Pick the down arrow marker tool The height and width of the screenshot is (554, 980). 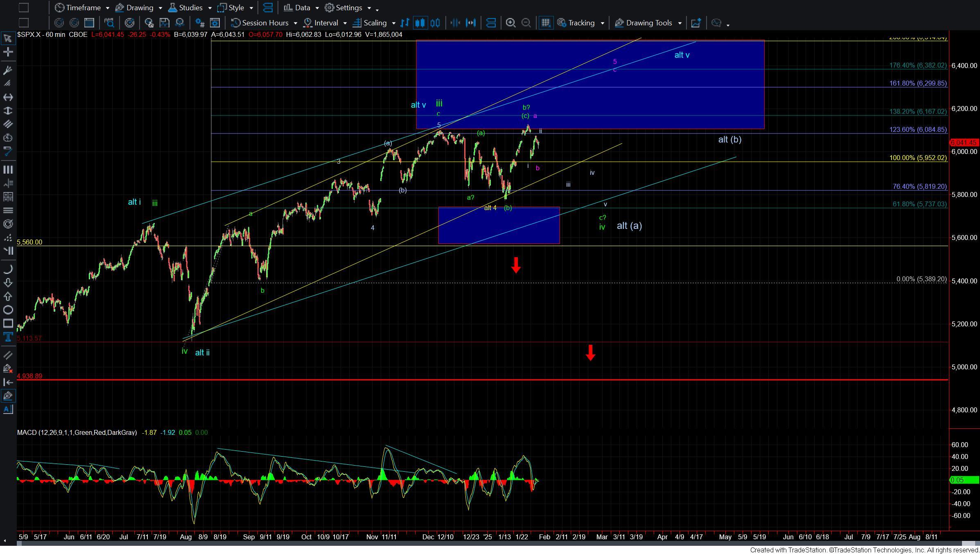8,283
